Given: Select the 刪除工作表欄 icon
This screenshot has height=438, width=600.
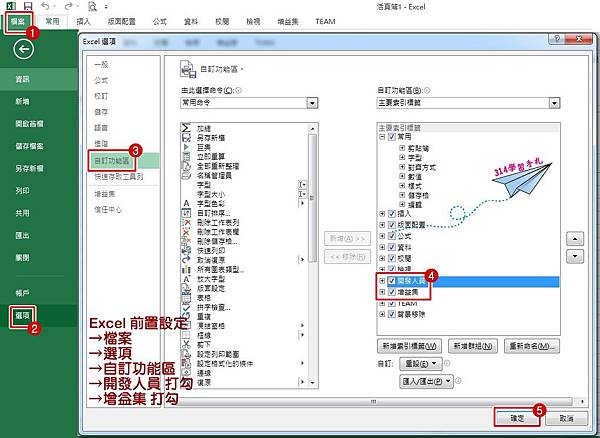Looking at the screenshot, I should coord(186,232).
